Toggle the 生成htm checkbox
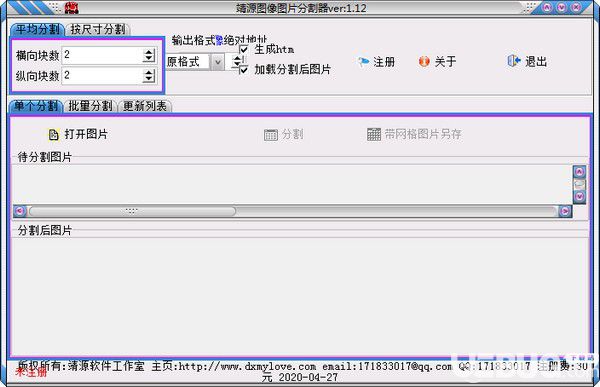 tap(244, 49)
